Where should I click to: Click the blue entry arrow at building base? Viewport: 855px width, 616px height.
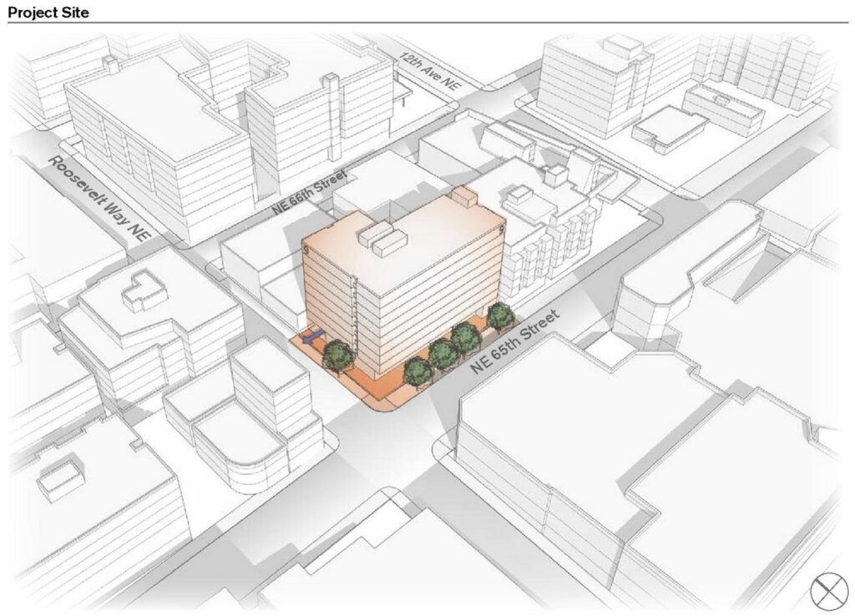[x=314, y=337]
